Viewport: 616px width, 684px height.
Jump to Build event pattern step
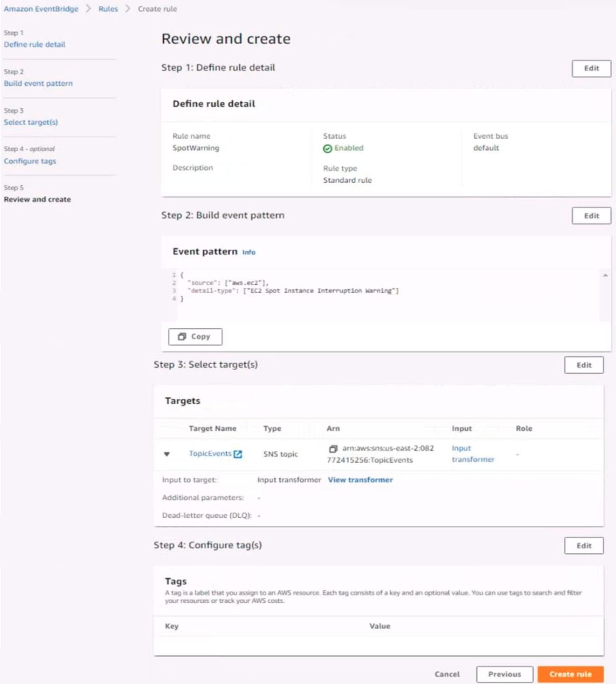click(38, 84)
